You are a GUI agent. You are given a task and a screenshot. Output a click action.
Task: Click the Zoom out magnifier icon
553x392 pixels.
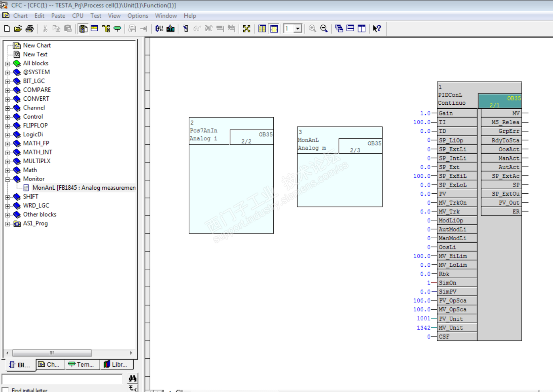pyautogui.click(x=324, y=28)
